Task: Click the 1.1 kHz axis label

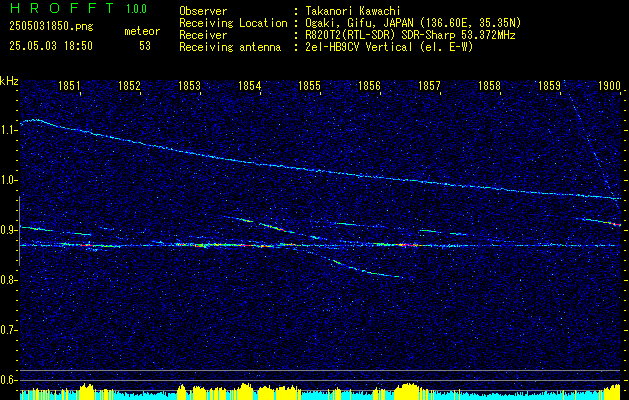Action: [x=8, y=131]
